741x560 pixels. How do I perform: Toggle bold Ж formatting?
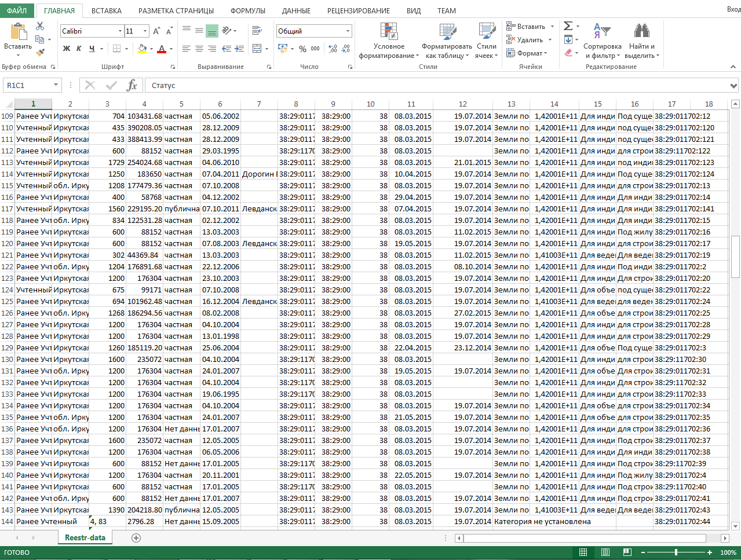tap(67, 49)
